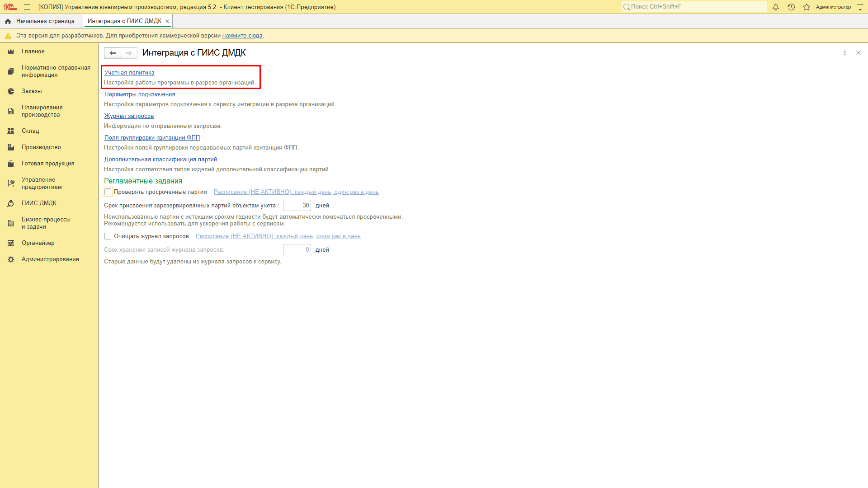Enable Очищать журнал запросов checkbox
Viewport: 868px width, 488px height.
tap(108, 236)
